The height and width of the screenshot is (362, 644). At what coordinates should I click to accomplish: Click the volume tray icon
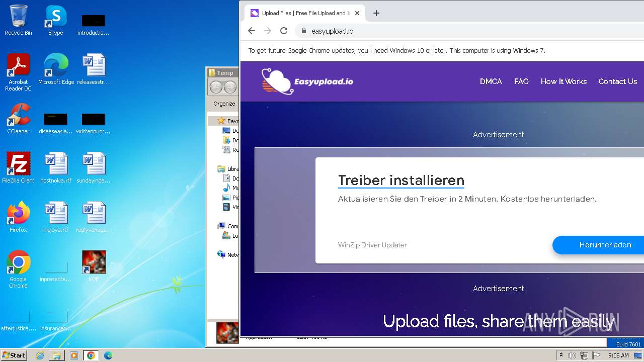click(572, 355)
